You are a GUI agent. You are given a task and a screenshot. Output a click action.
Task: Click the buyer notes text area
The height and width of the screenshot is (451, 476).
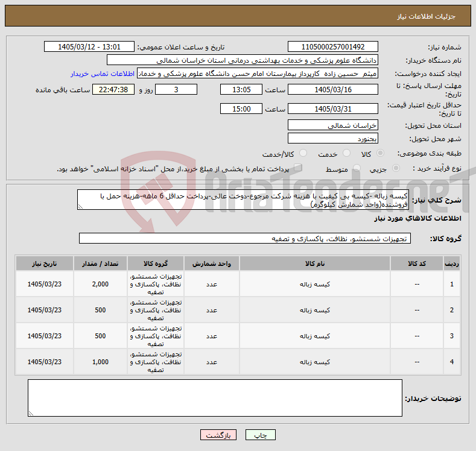tap(215, 398)
